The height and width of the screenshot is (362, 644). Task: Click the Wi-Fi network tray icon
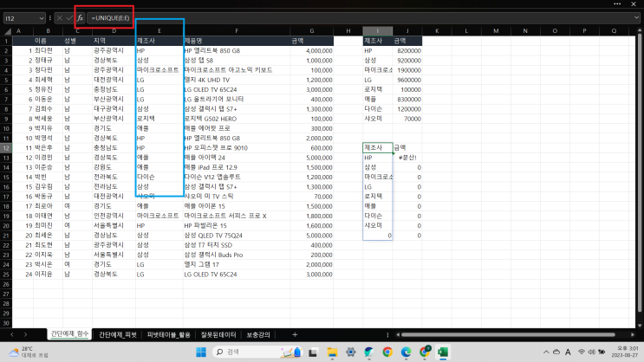[x=582, y=352]
